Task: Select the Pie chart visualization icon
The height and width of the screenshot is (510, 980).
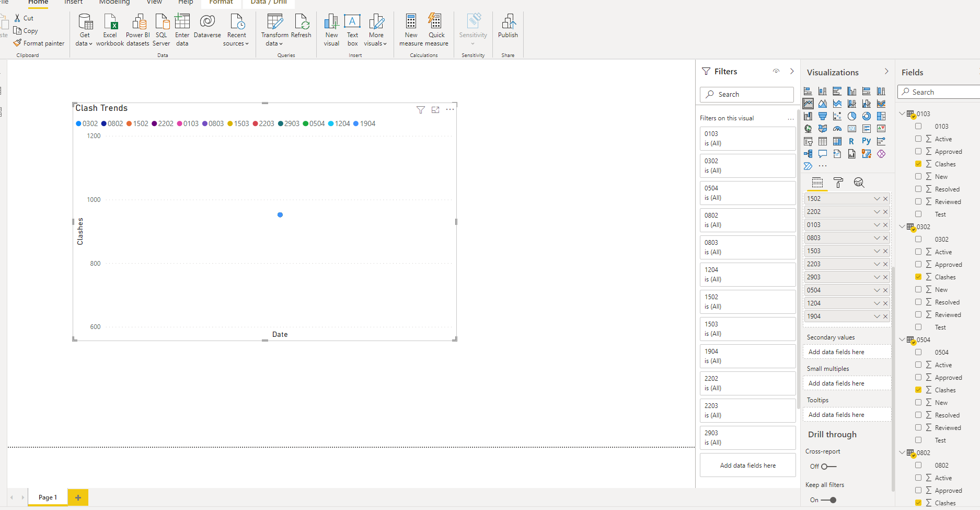Action: pos(852,116)
